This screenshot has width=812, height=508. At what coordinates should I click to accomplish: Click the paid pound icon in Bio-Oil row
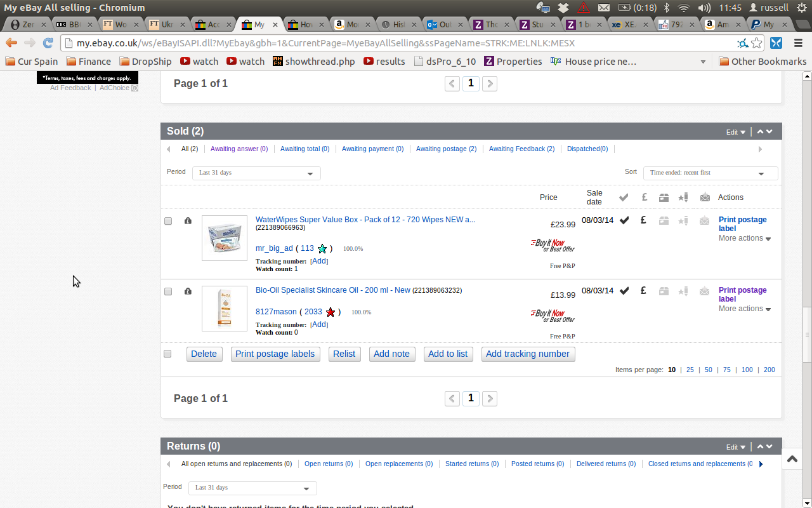coord(643,290)
